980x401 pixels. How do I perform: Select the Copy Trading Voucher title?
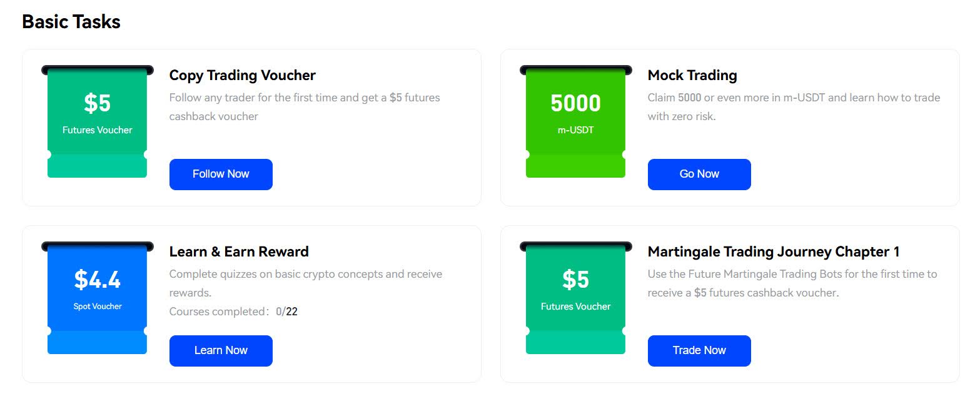coord(243,75)
